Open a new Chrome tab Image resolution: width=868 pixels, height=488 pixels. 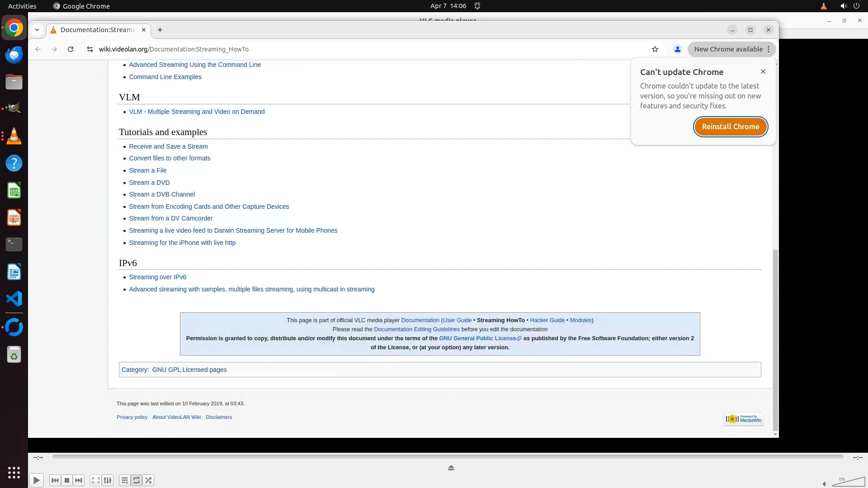tap(160, 30)
